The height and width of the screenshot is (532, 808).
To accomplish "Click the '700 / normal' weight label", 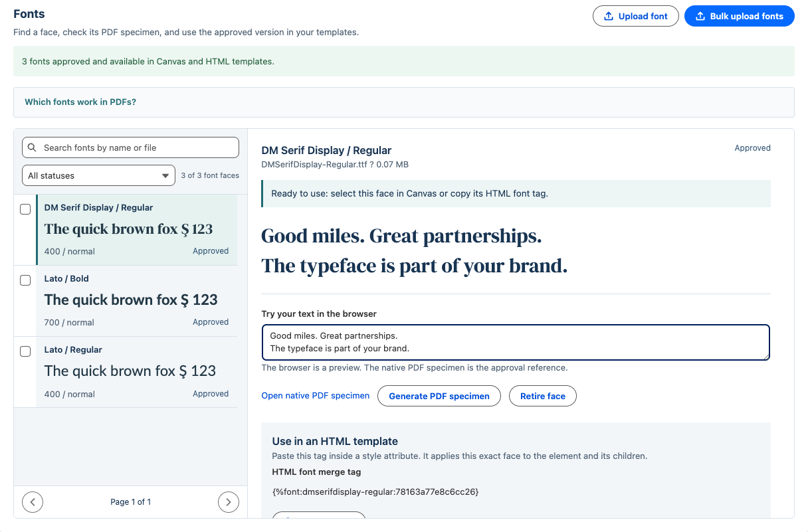I will coord(70,323).
